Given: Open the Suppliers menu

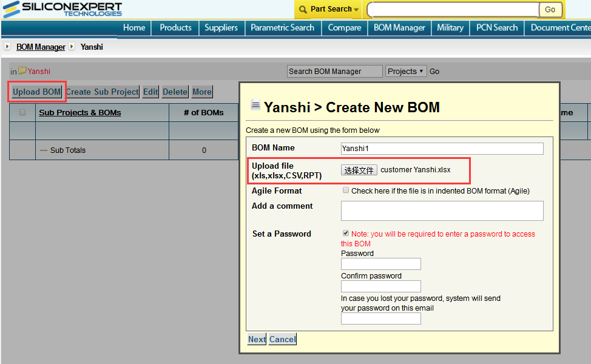Looking at the screenshot, I should pos(221,27).
